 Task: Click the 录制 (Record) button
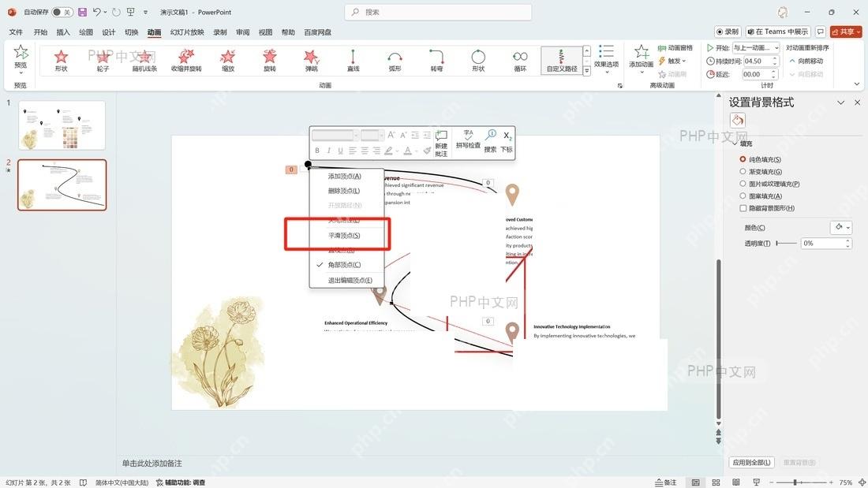point(728,32)
